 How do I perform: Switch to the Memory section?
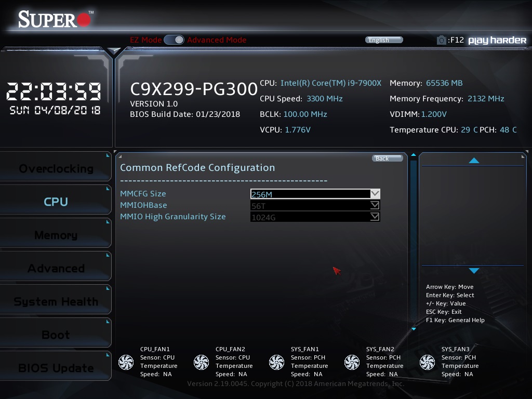(x=56, y=235)
